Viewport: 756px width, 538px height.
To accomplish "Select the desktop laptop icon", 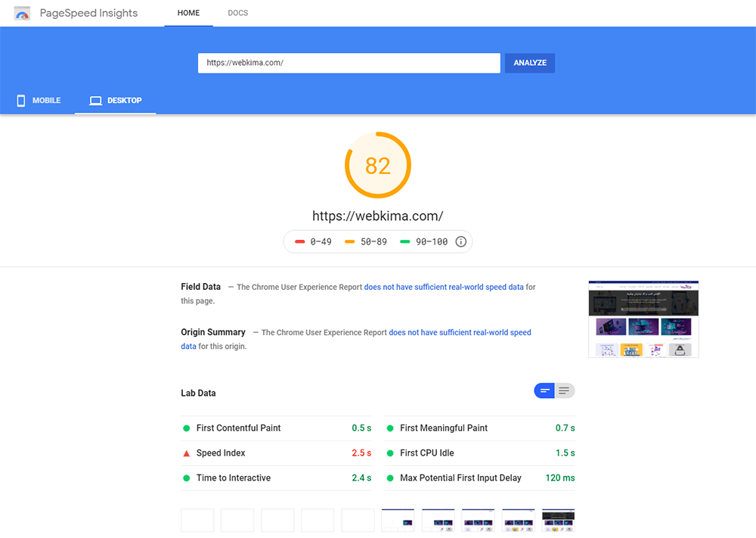I will tap(95, 101).
